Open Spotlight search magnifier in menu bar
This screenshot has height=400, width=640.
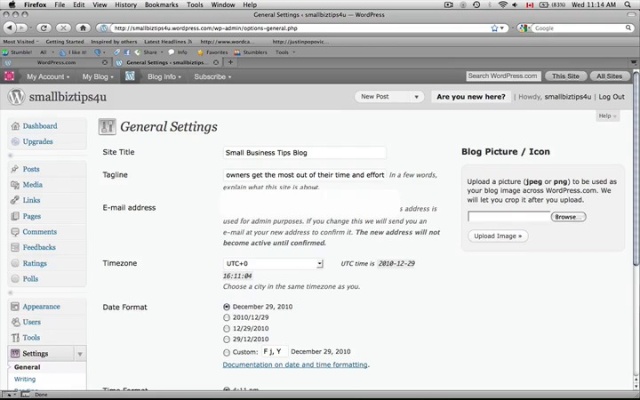click(628, 5)
